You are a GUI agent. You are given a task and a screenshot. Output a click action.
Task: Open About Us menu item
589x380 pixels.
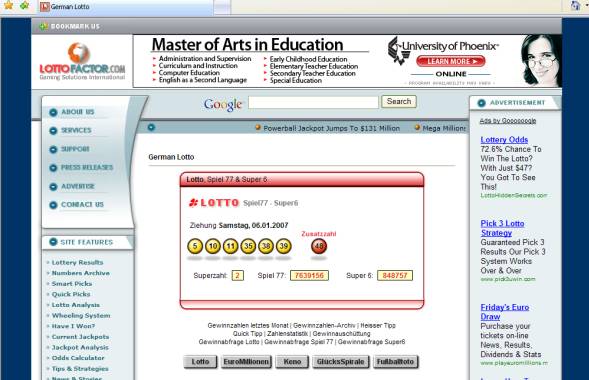click(x=78, y=112)
